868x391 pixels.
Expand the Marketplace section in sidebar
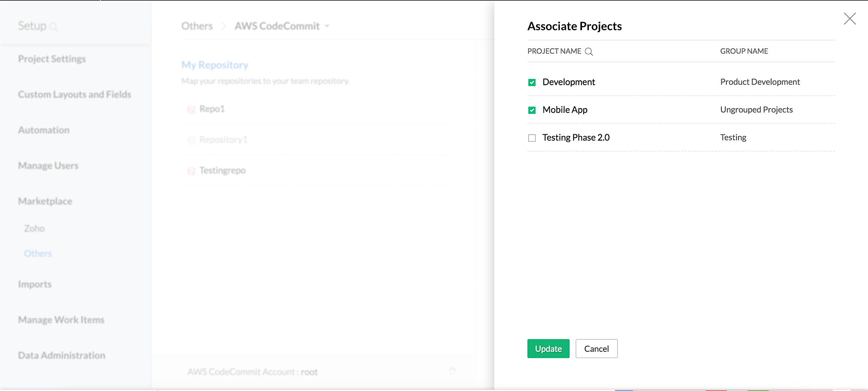(x=45, y=201)
